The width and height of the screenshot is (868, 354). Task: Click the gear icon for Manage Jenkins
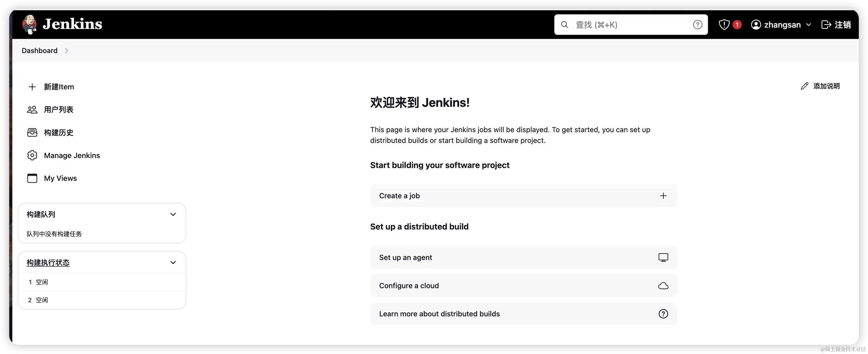32,155
